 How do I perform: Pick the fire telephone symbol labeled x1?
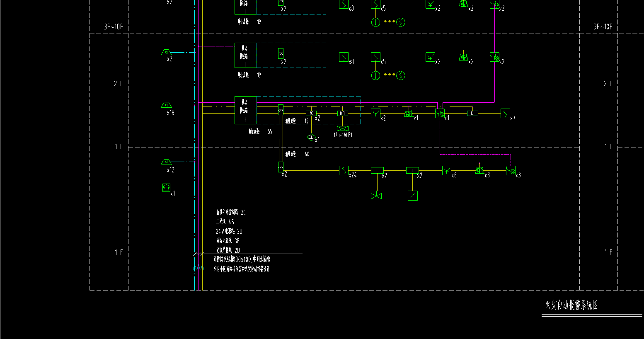tap(166, 188)
